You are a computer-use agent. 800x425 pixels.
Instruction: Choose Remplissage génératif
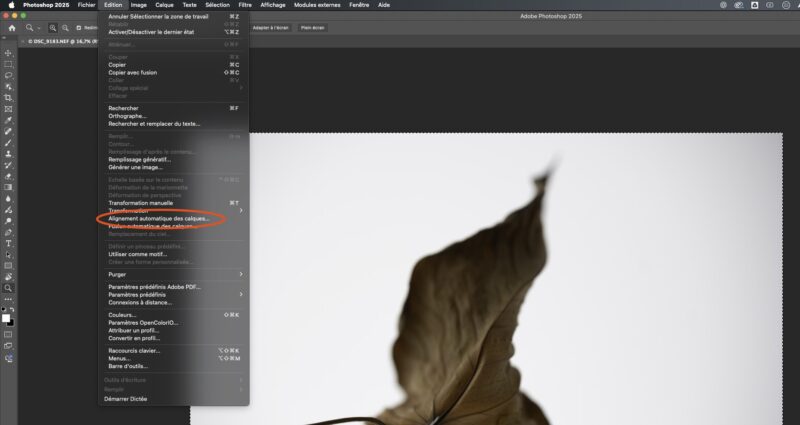173,160
